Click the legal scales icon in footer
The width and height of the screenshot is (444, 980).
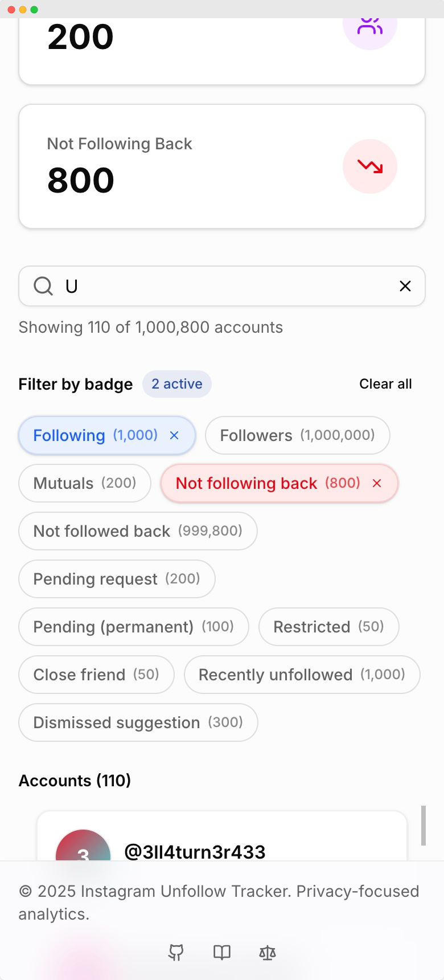point(268,952)
